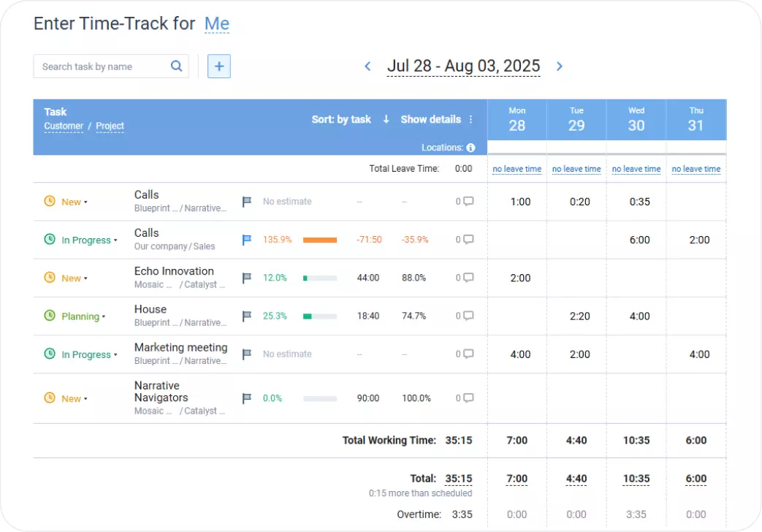
Task: Select the Mon 28 column header
Action: 517,120
